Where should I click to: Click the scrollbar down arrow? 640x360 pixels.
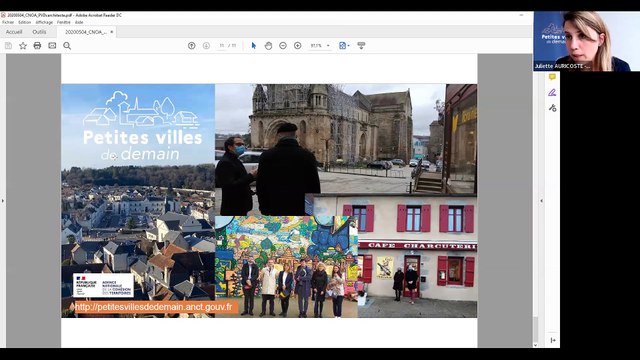(535, 345)
